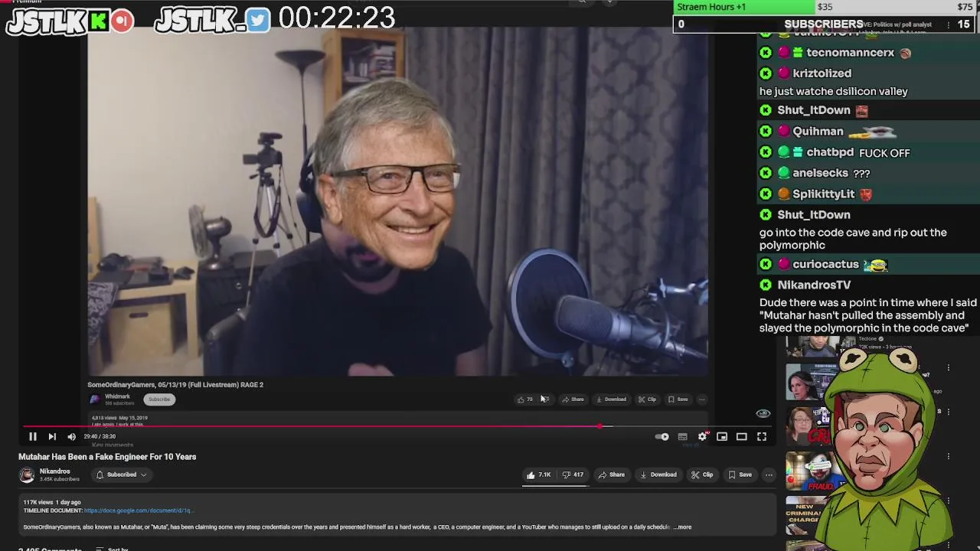
Task: Dislike the video showing 417
Action: 573,474
